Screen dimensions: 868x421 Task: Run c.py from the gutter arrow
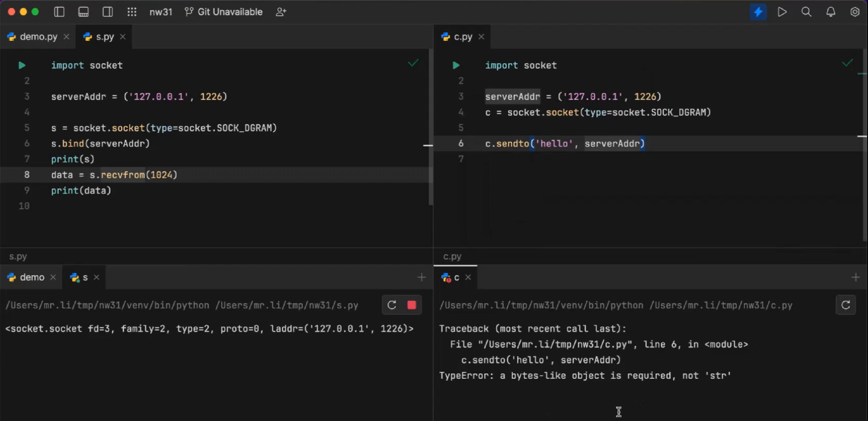[x=456, y=65]
